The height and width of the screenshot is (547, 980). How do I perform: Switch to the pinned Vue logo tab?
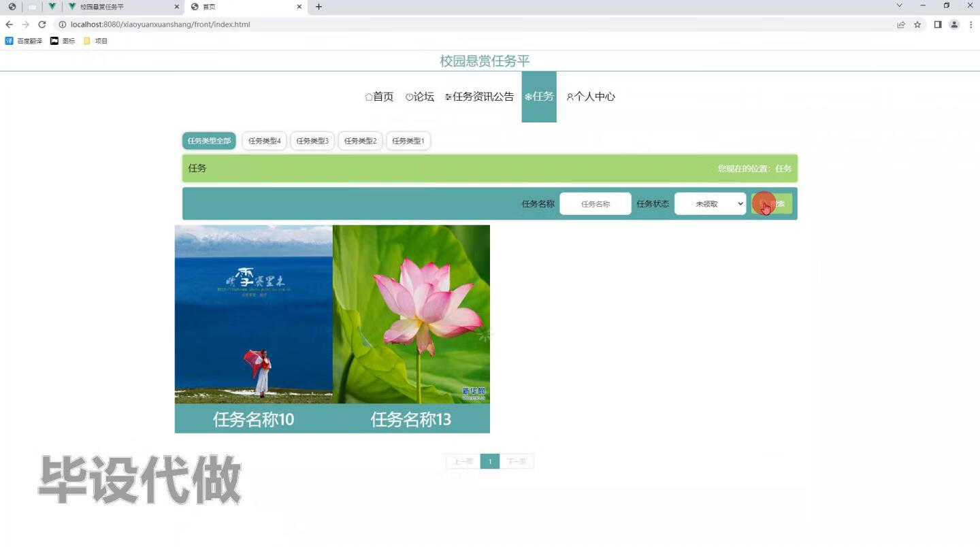point(52,7)
